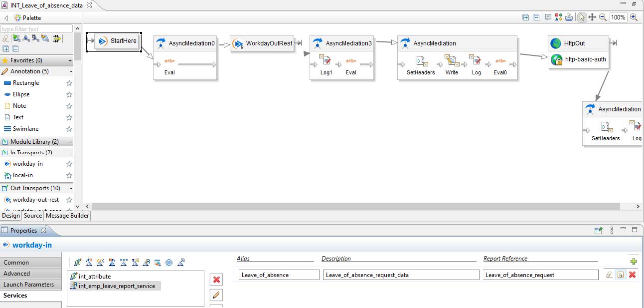Remove the Leave_of_absence row with red X
The width and height of the screenshot is (644, 308).
pos(632,275)
